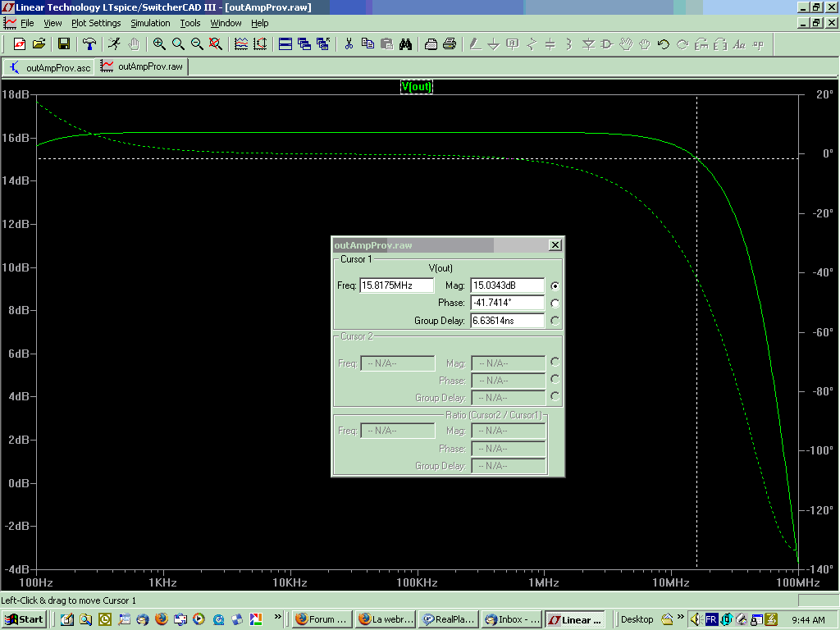Screen dimensions: 840x630
Task: Open the Control Panel hammer icon
Action: point(89,44)
